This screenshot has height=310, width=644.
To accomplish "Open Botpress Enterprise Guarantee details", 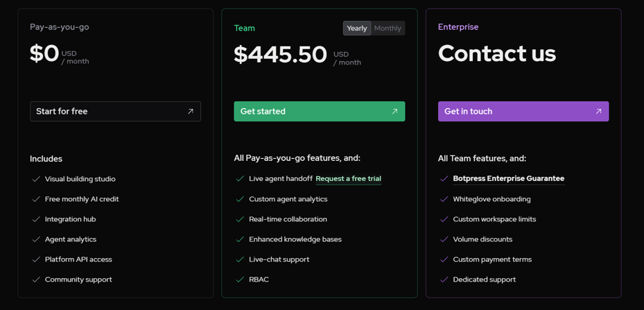I will (x=508, y=178).
